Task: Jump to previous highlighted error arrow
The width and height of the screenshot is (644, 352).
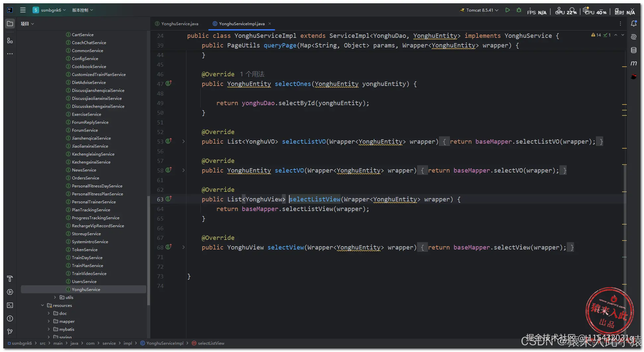Action: [x=616, y=35]
